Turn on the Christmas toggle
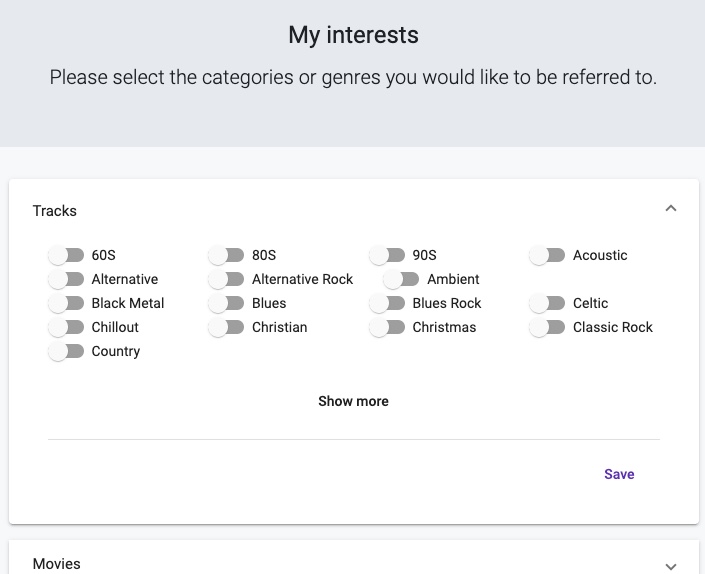The height and width of the screenshot is (574, 705). click(387, 327)
